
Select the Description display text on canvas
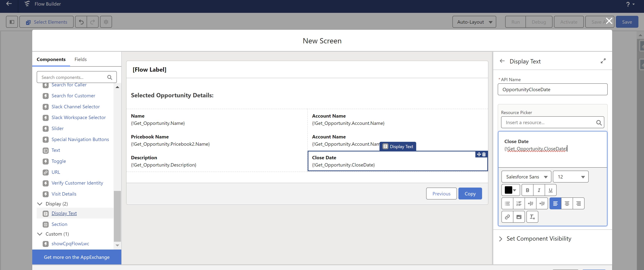point(217,161)
